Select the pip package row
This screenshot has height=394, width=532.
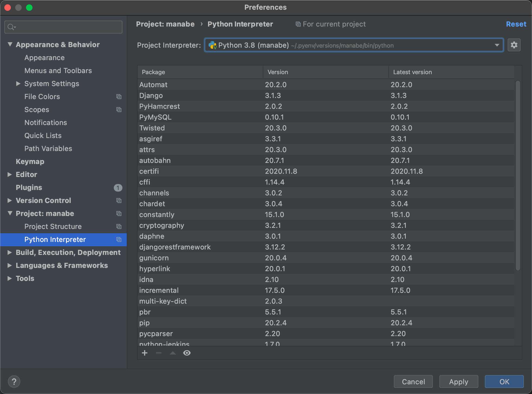click(x=326, y=323)
